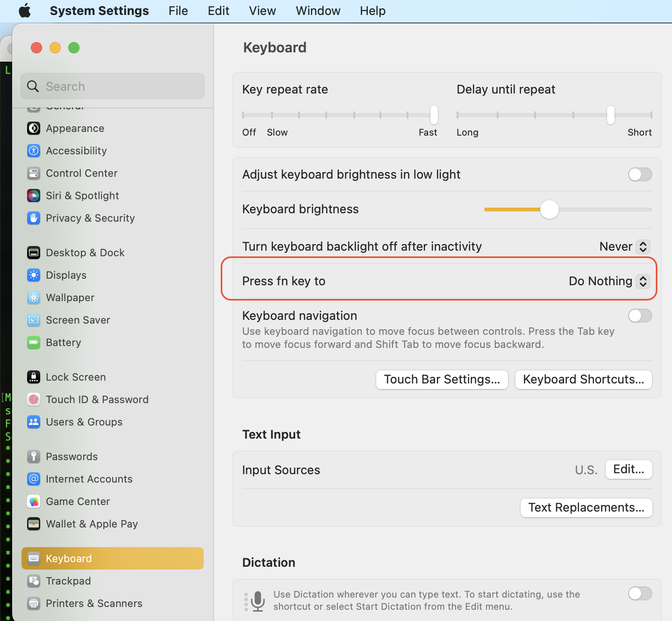Screen dimensions: 672x621
Task: Click the Touch ID fingerprint icon
Action: coord(34,399)
